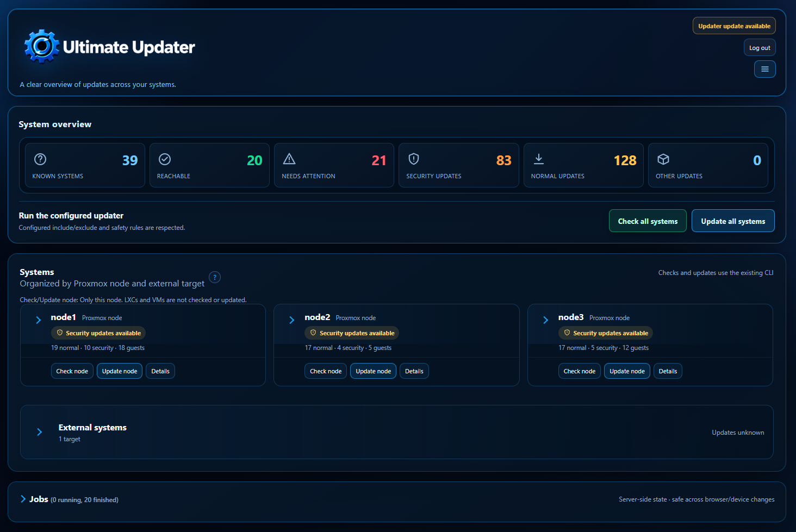Click node2 security shield badge icon

point(313,333)
